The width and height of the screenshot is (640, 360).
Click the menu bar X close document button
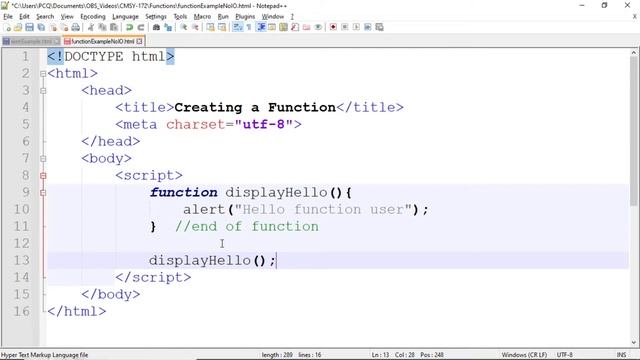pos(635,17)
